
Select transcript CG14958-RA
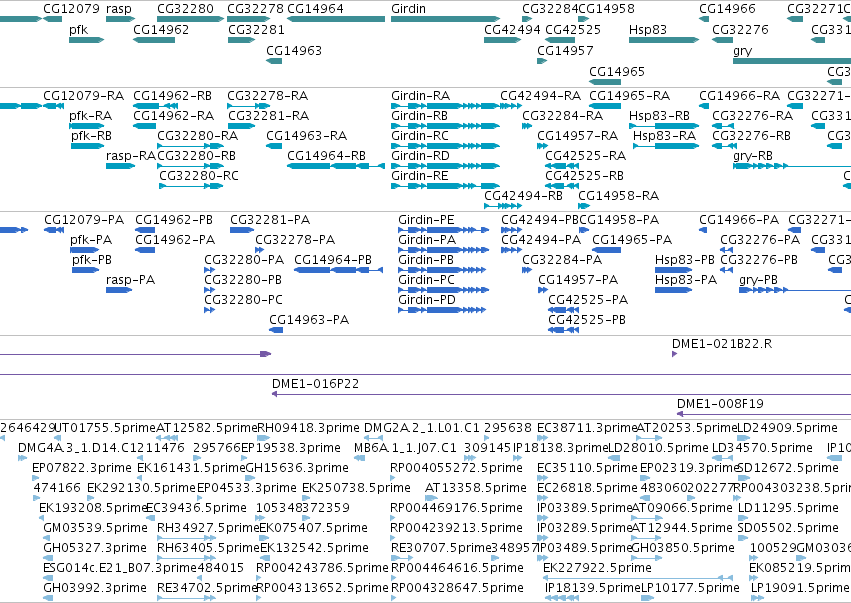click(584, 206)
